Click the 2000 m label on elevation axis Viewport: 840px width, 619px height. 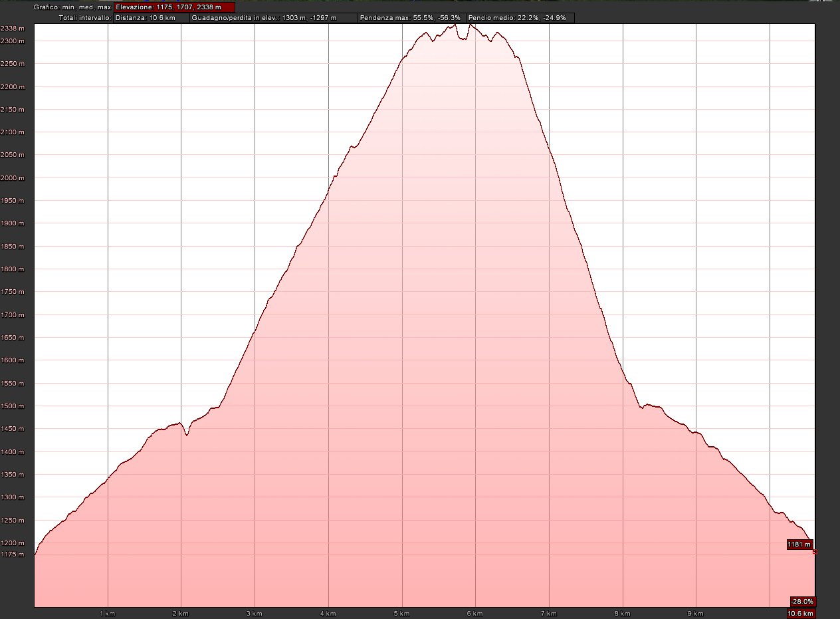13,178
